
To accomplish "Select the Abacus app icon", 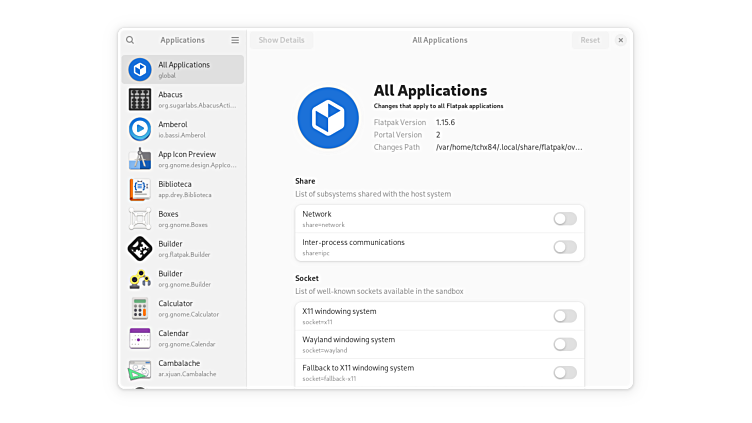I will click(x=140, y=99).
